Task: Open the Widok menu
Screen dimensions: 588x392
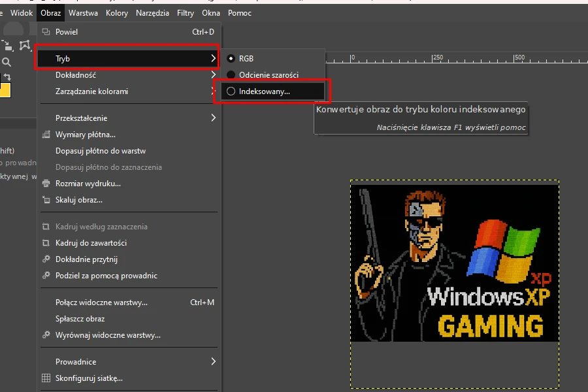Action: tap(22, 13)
